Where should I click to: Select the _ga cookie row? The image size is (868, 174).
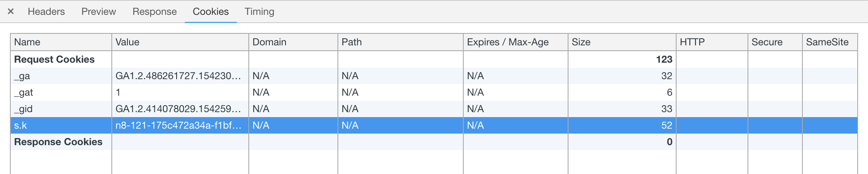(x=434, y=76)
